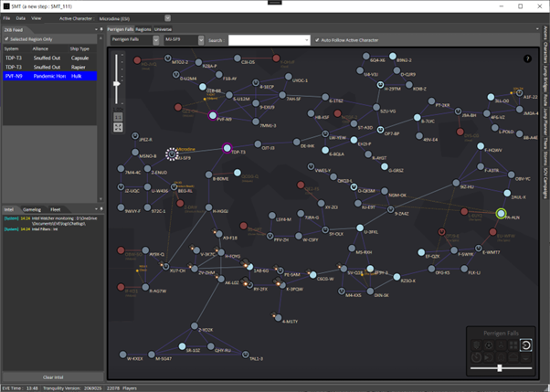Viewport: 550px width, 392px height.
Task: Click the Clear Intel button
Action: point(53,376)
